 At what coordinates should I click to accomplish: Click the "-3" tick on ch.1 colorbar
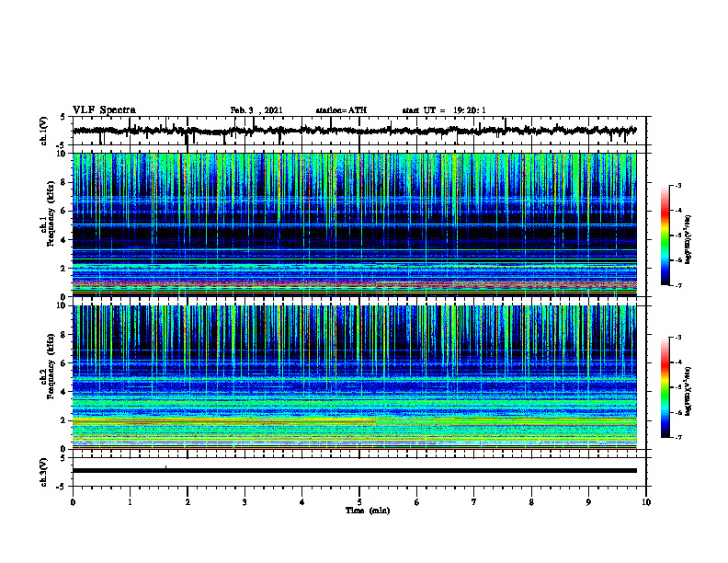coord(677,185)
